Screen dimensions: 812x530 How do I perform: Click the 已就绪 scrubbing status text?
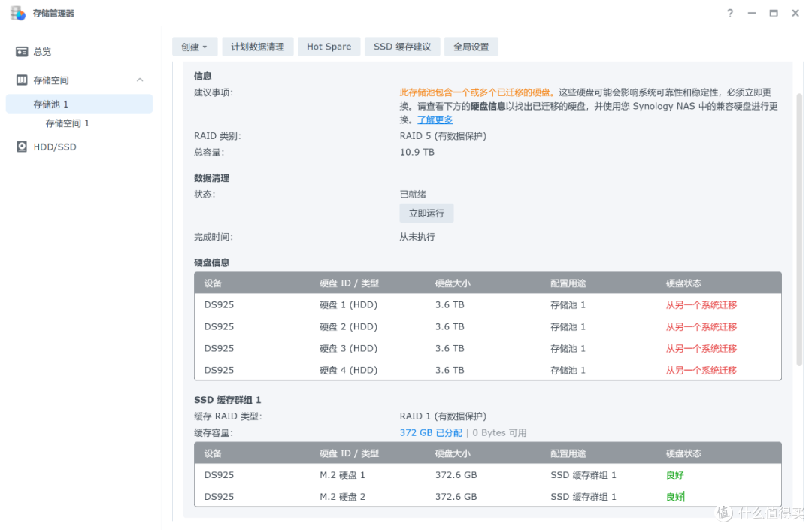pos(413,194)
